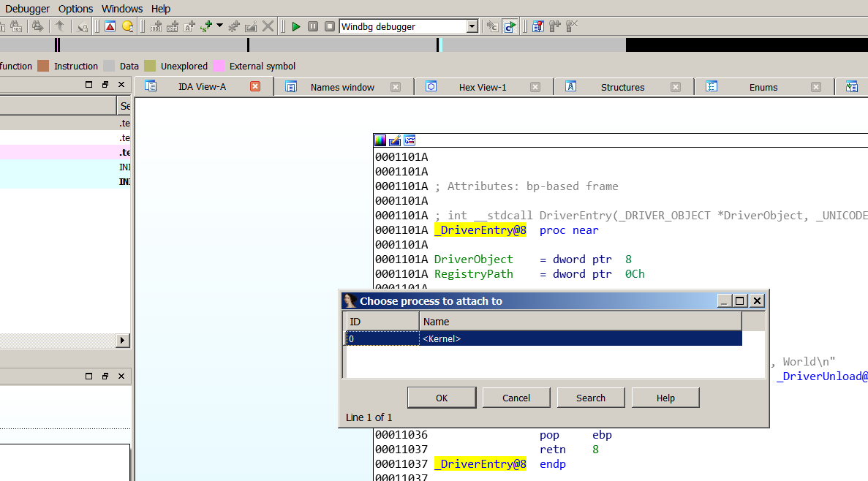Switch to the Hex View-1 tab
This screenshot has height=481, width=868.
tap(482, 87)
